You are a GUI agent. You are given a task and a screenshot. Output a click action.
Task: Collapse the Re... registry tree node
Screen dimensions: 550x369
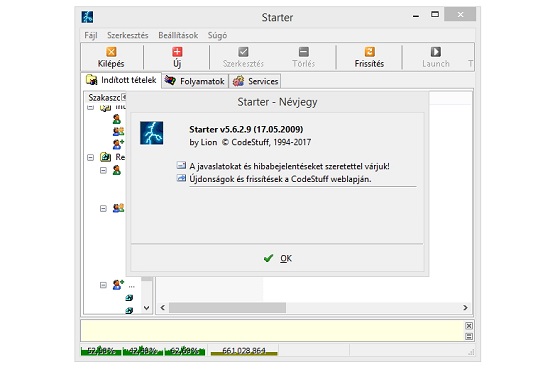[x=90, y=157]
